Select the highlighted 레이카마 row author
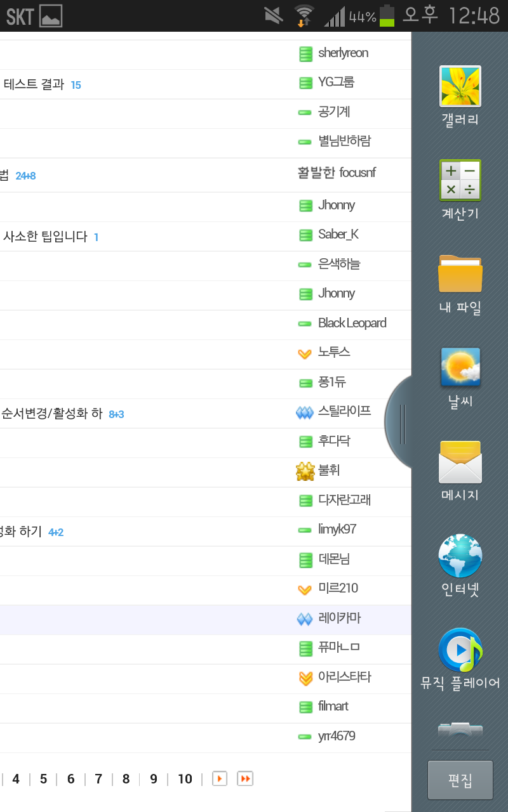The height and width of the screenshot is (812, 508). [x=339, y=619]
